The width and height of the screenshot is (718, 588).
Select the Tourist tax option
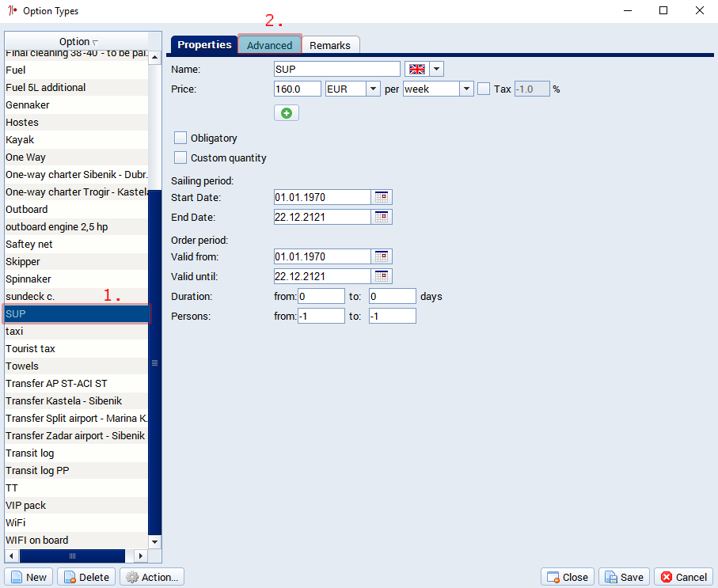(x=77, y=348)
